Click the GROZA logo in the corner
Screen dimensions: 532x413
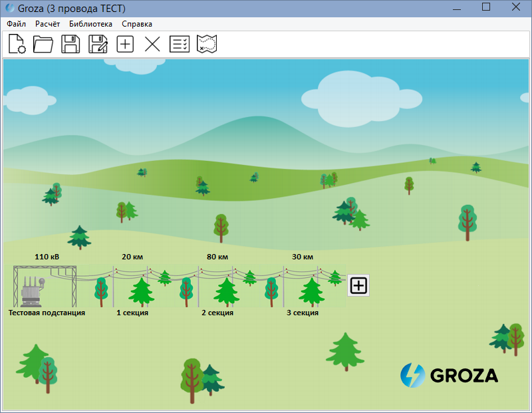[449, 375]
